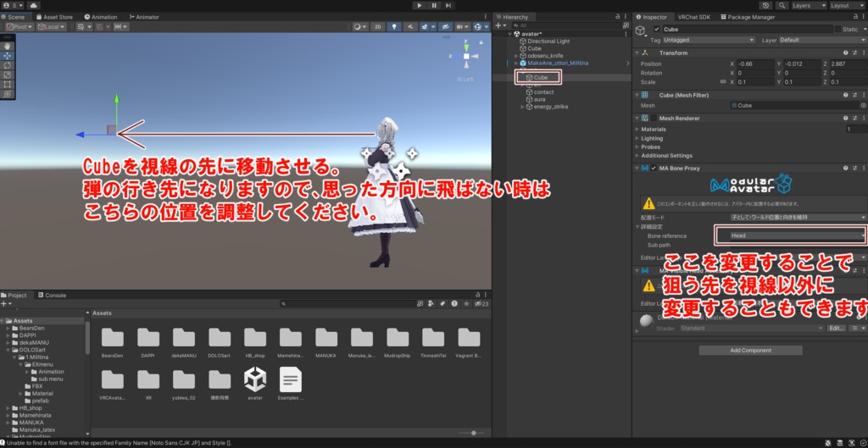Click Position X value field
The height and width of the screenshot is (448, 868).
[x=755, y=64]
